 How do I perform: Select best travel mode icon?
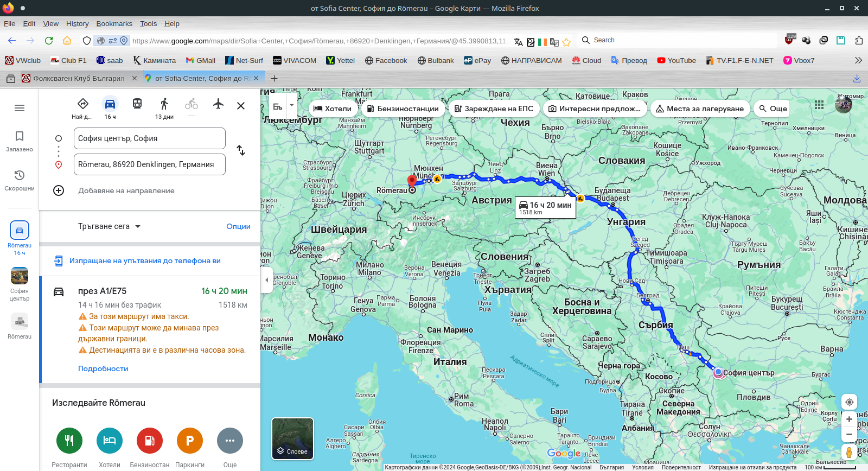click(82, 107)
